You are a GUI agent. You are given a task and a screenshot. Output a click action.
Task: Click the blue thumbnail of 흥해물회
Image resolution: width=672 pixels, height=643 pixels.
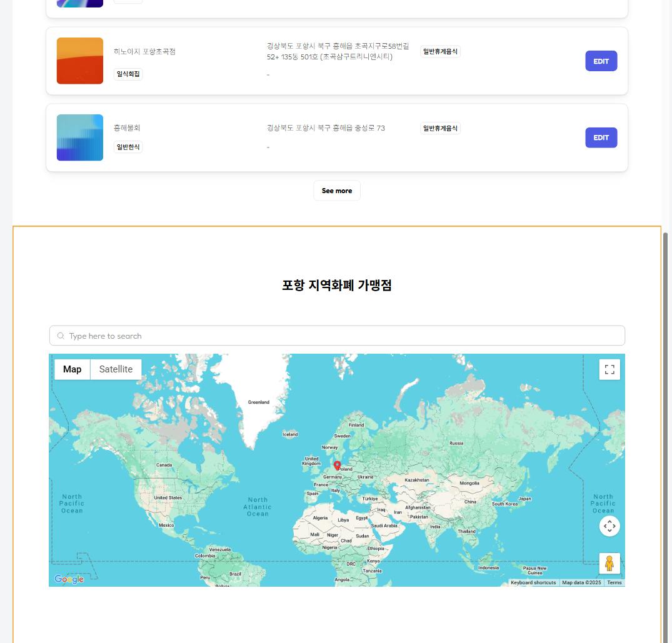click(x=80, y=137)
